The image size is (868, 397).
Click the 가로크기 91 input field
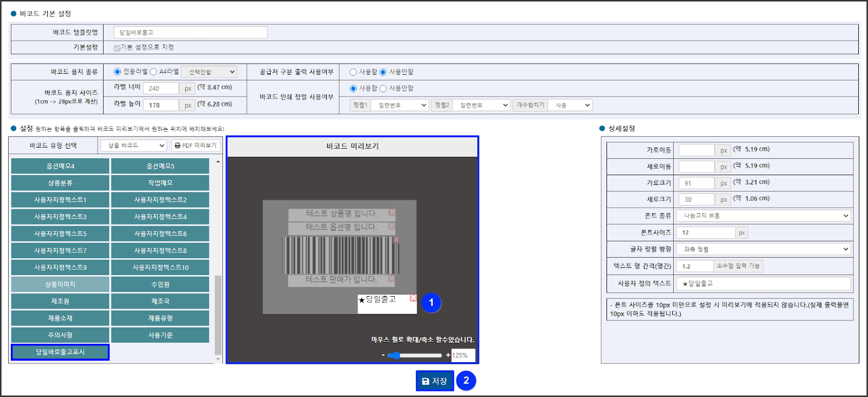click(x=697, y=183)
